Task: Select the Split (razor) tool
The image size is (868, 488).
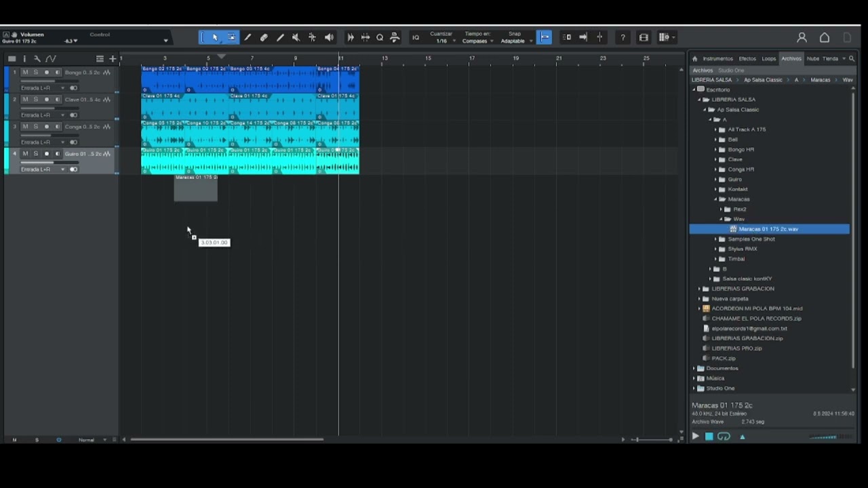Action: tap(248, 37)
